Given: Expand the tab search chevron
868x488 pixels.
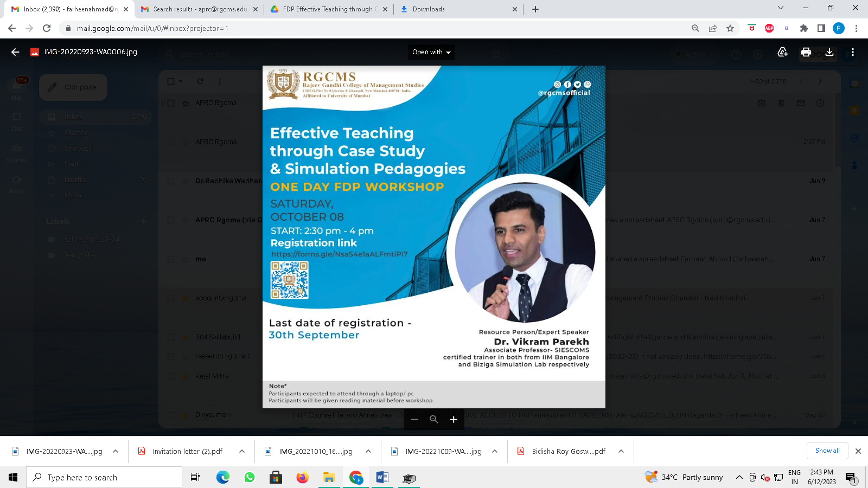Looking at the screenshot, I should point(781,8).
